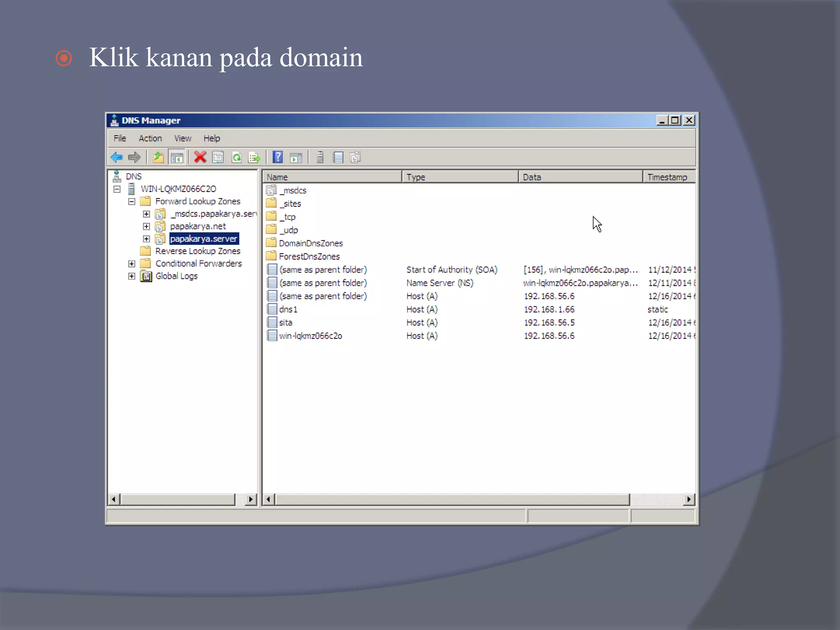Select ForestDnsZones folder in list
Screen dimensions: 840x630
point(303,256)
